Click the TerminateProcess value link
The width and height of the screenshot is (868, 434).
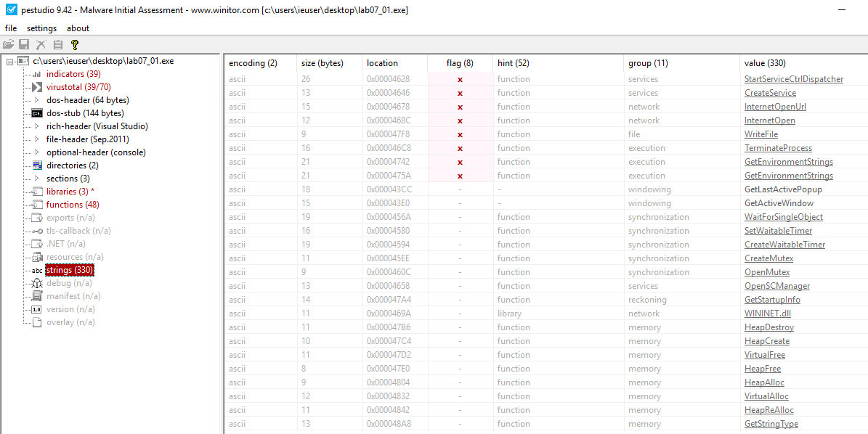click(778, 148)
